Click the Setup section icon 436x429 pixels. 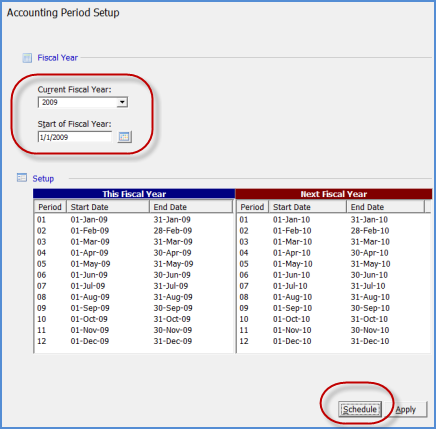pyautogui.click(x=22, y=178)
